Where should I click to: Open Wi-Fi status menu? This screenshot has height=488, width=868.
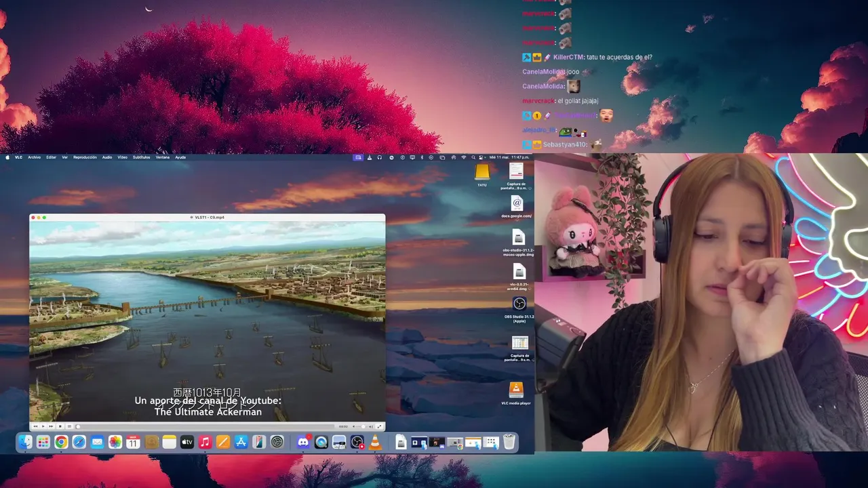tap(464, 157)
